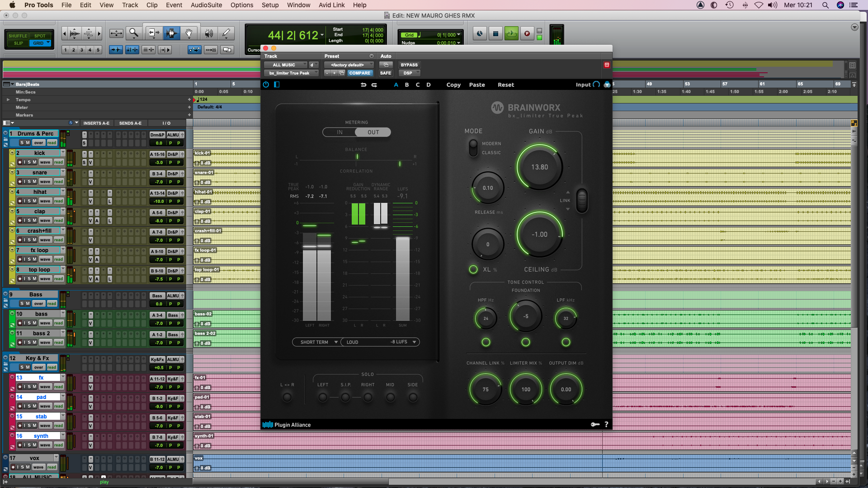Click the Mirrored MIDI Editing button
This screenshot has width=868, height=488.
pyautogui.click(x=211, y=50)
